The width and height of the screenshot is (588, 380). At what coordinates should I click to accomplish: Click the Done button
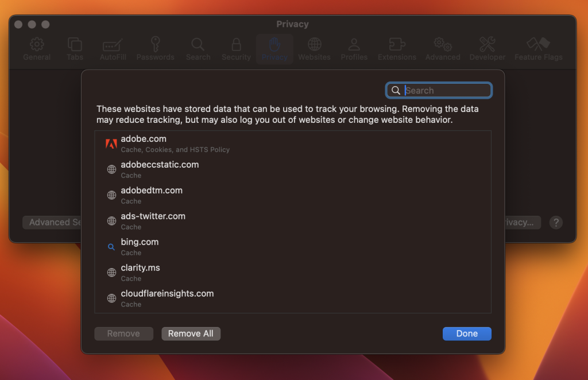pos(467,334)
